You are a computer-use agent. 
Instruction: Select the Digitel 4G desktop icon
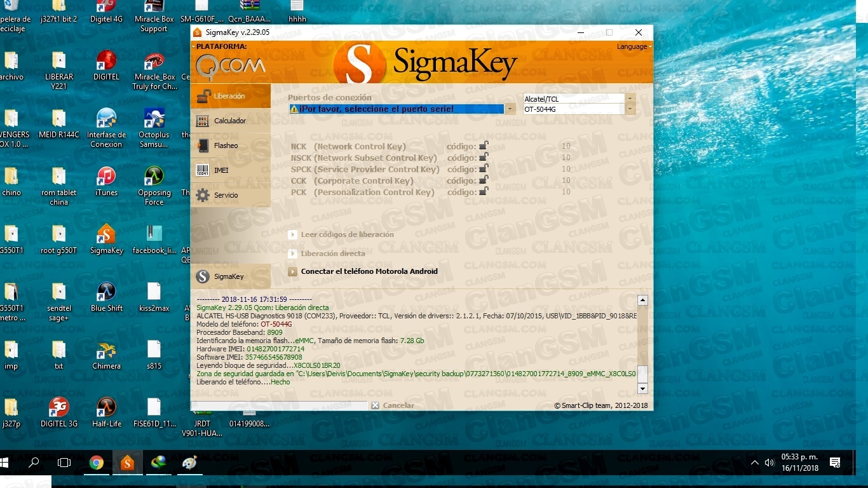106,13
